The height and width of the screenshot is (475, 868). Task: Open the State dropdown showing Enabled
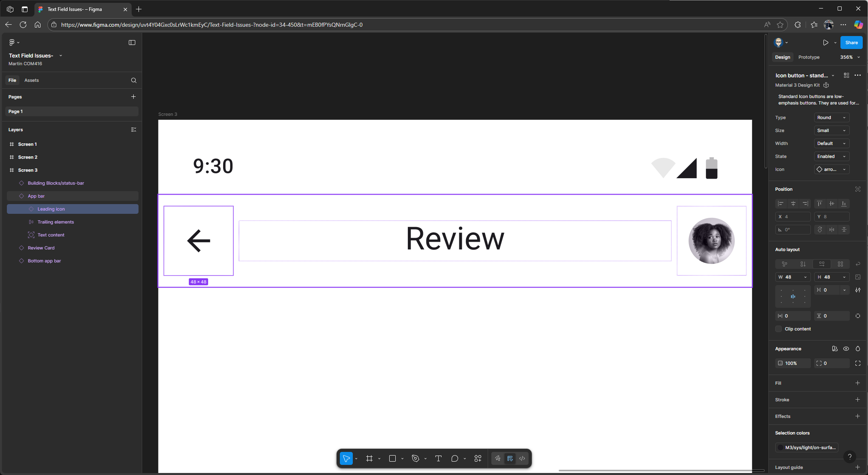pos(831,156)
